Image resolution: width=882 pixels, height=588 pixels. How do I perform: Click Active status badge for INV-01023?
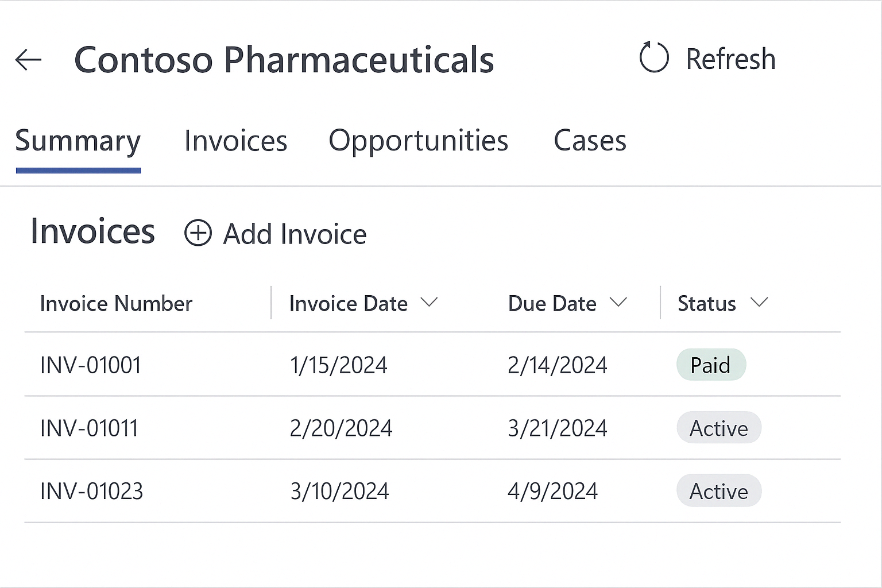[x=719, y=491]
